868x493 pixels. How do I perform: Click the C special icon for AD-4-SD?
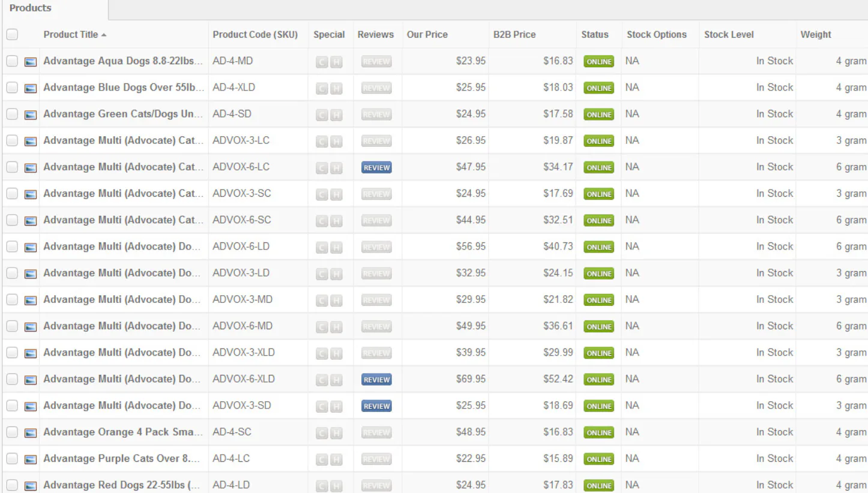pyautogui.click(x=322, y=115)
